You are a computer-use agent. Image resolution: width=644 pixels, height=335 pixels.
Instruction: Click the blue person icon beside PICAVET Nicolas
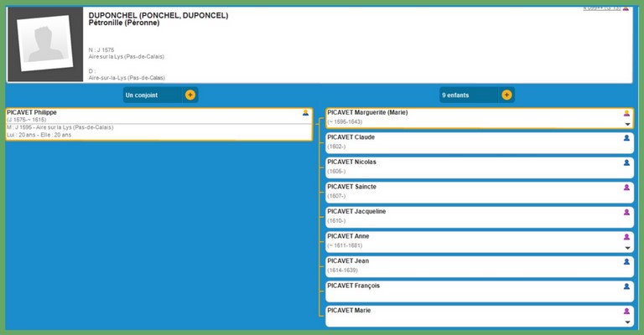(x=626, y=162)
